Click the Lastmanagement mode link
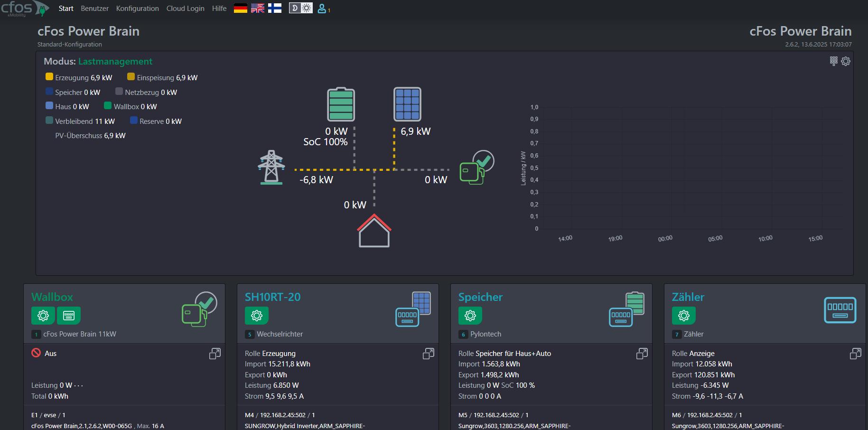The width and height of the screenshot is (868, 430). tap(115, 61)
